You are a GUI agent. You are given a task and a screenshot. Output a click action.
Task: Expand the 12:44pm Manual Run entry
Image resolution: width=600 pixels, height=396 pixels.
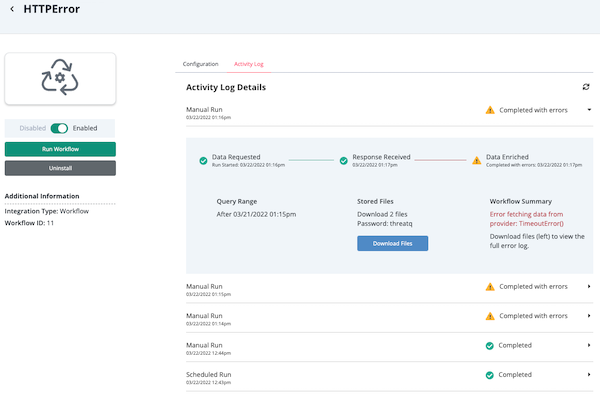click(589, 345)
